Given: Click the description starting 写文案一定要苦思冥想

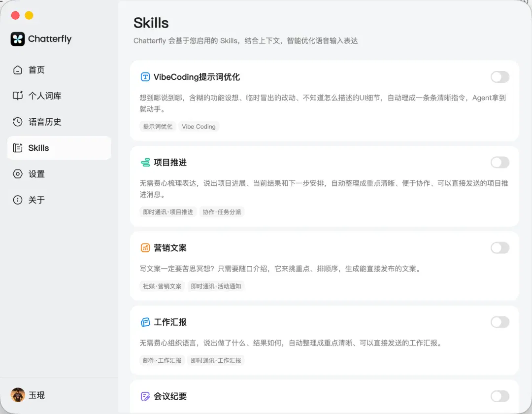Looking at the screenshot, I should point(280,269).
